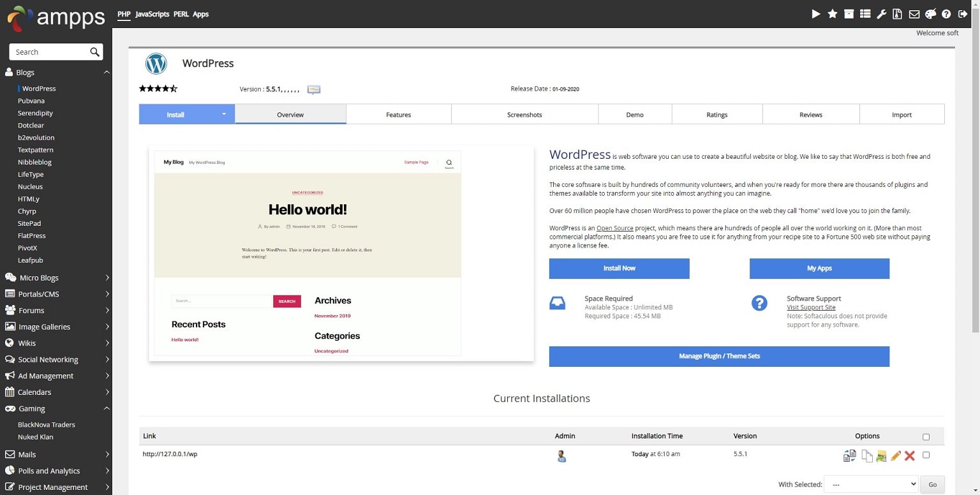This screenshot has height=495, width=980.
Task: Open the Install button dropdown arrow
Action: (x=224, y=114)
